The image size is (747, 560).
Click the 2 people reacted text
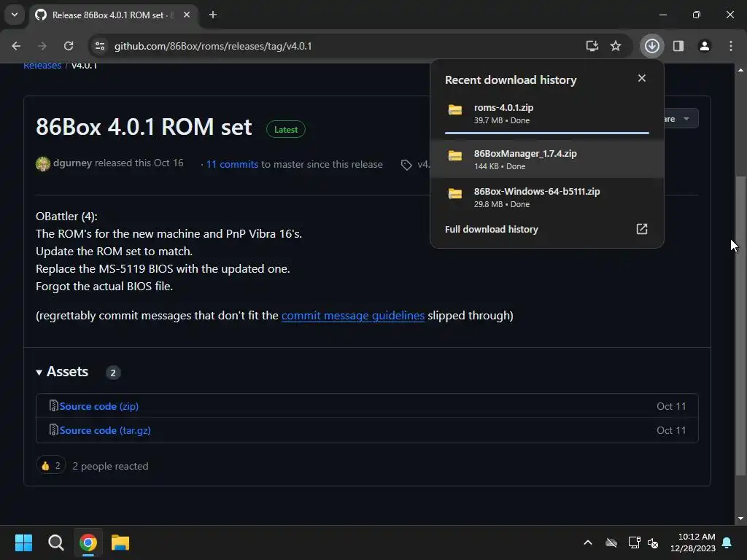click(110, 466)
